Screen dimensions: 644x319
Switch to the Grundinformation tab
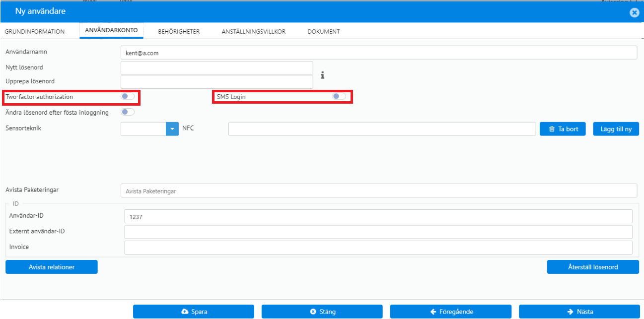click(x=35, y=31)
